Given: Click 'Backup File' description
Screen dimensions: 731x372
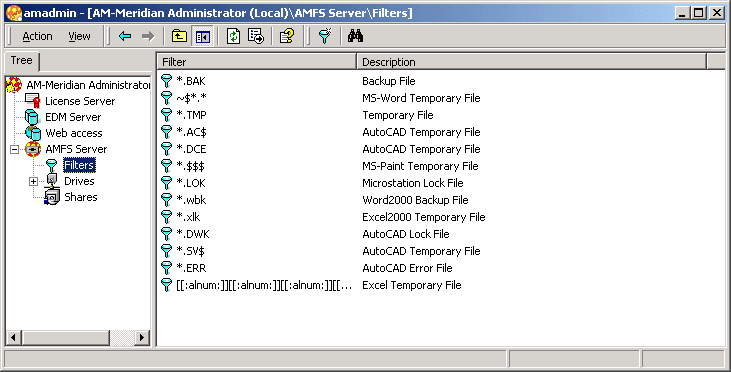Looking at the screenshot, I should [x=389, y=81].
